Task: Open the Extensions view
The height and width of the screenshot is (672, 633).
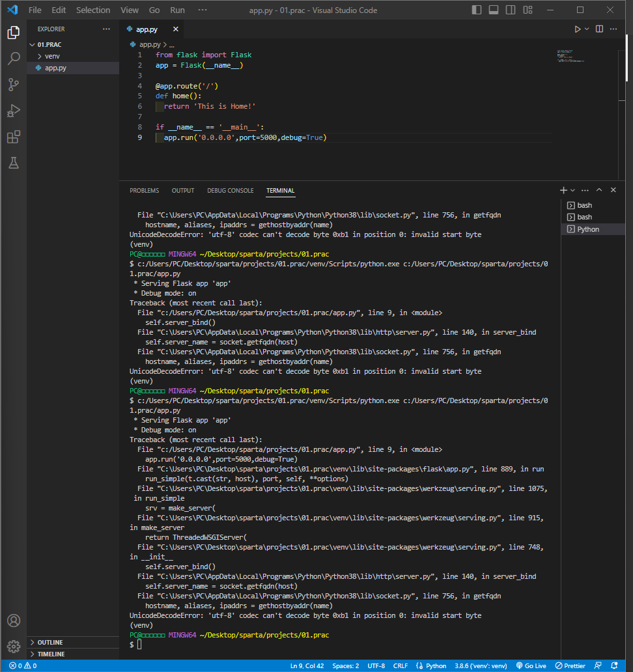Action: (x=14, y=137)
